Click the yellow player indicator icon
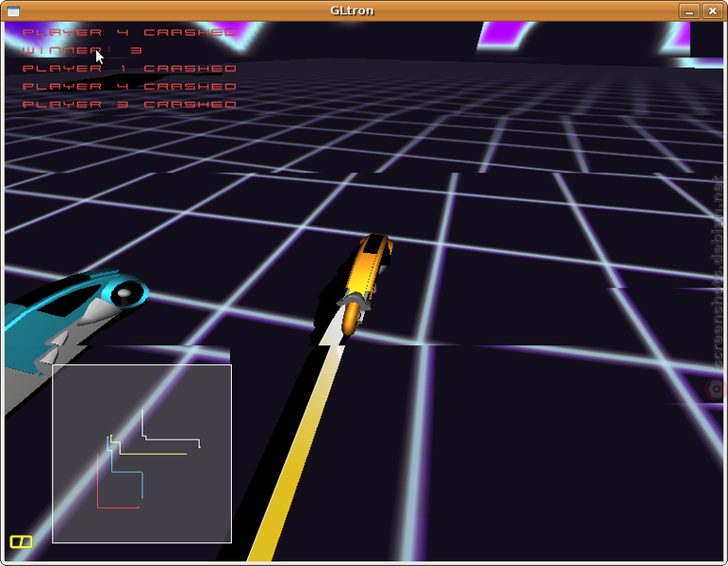The image size is (728, 566). coord(21,541)
